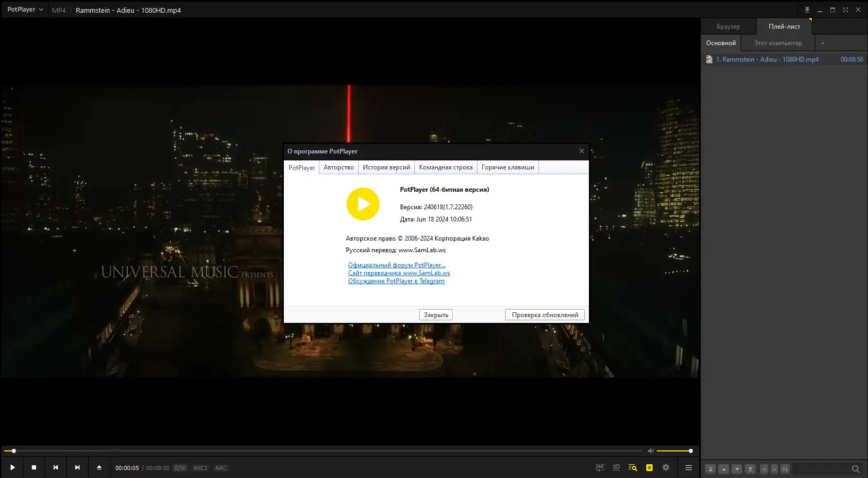Click the Закрыть button
Image resolution: width=868 pixels, height=478 pixels.
[436, 315]
